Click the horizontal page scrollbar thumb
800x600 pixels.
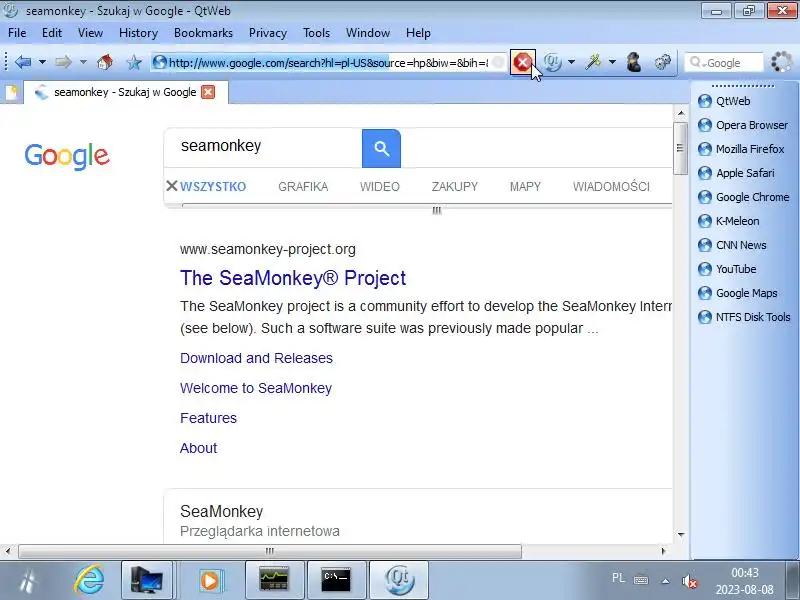tap(270, 551)
